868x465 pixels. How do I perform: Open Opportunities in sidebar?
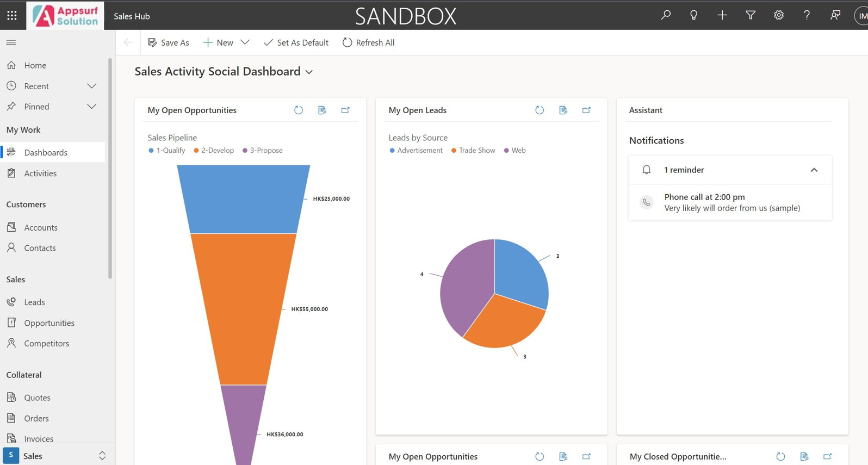(x=52, y=323)
